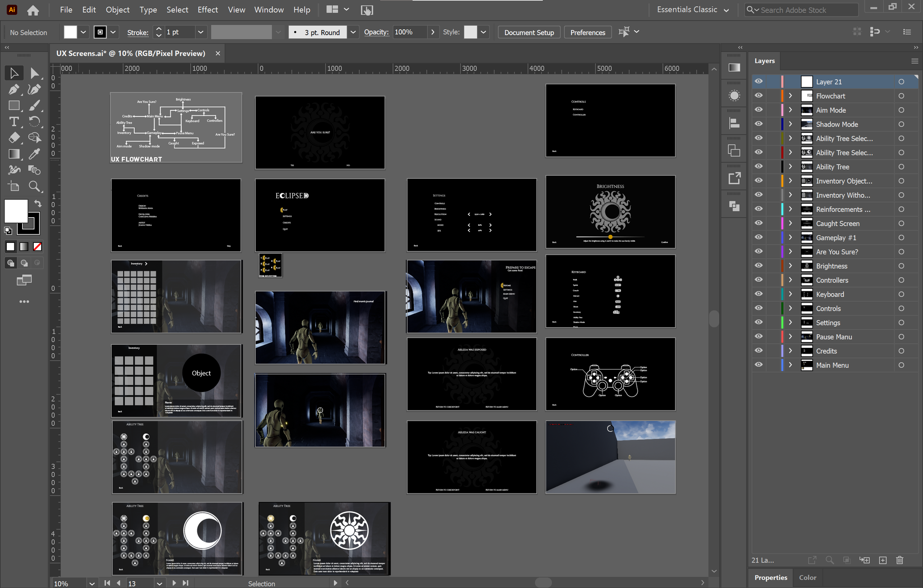Select the Selection tool arrow
This screenshot has width=923, height=588.
[x=14, y=73]
